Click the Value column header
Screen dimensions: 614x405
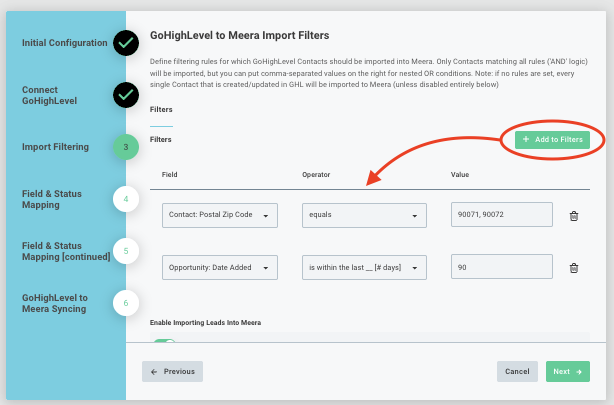point(460,175)
